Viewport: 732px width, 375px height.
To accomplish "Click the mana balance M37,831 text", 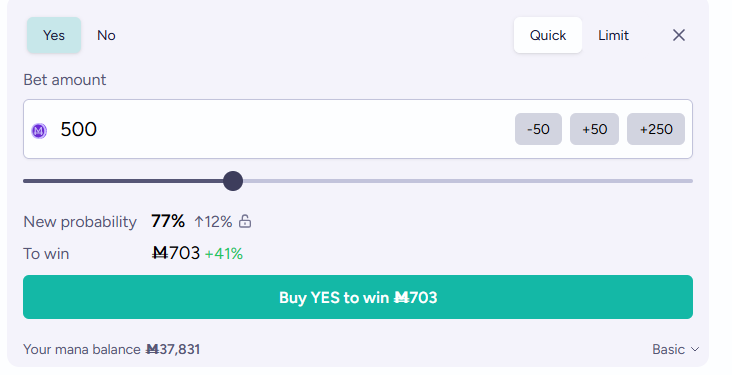I will point(173,349).
